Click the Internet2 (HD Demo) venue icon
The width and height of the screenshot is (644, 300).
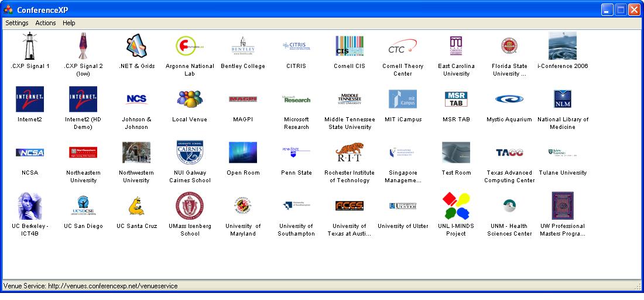point(83,99)
